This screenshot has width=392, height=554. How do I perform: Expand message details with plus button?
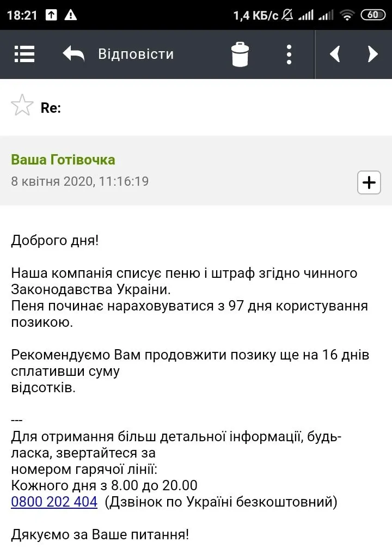click(x=369, y=182)
